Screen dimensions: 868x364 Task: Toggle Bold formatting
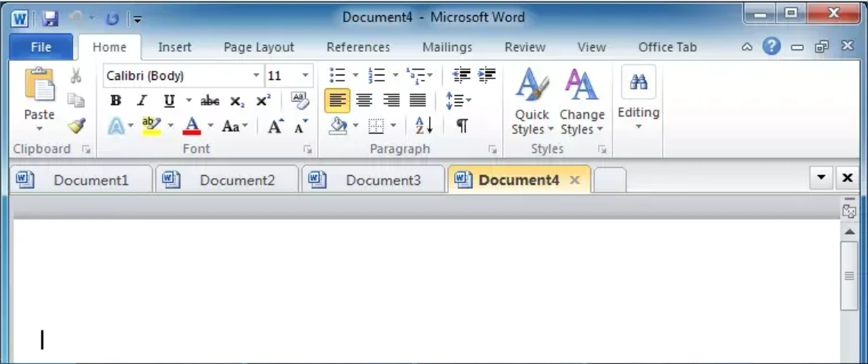[115, 101]
